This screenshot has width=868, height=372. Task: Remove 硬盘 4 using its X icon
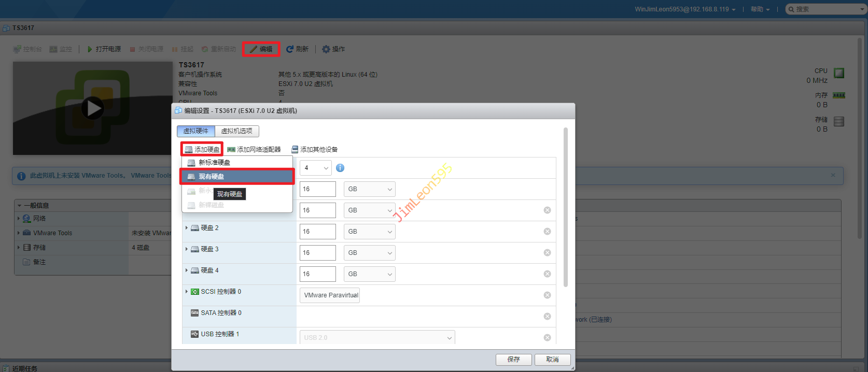(547, 274)
